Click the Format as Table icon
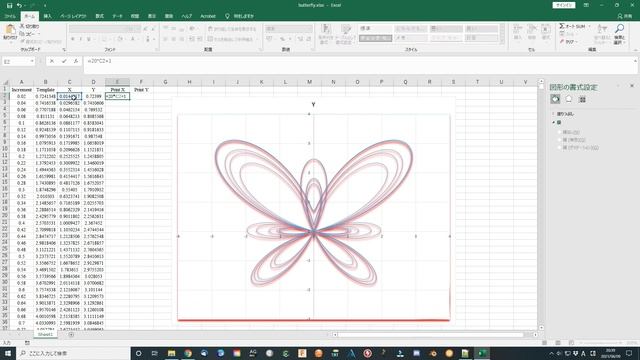The height and width of the screenshot is (360, 640). (346, 29)
